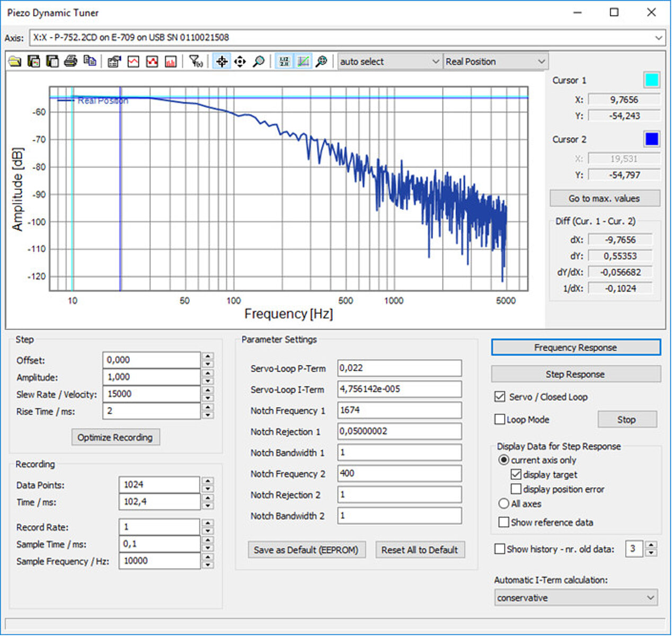Click the Step Response button

(576, 374)
